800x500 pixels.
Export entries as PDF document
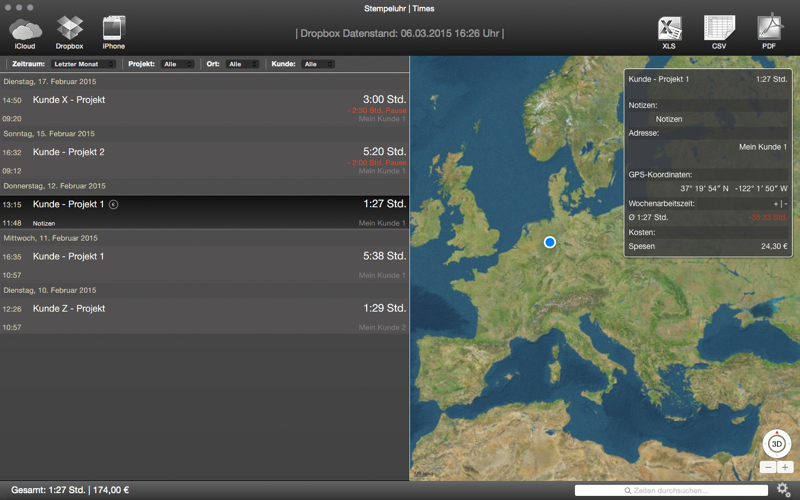pos(768,30)
